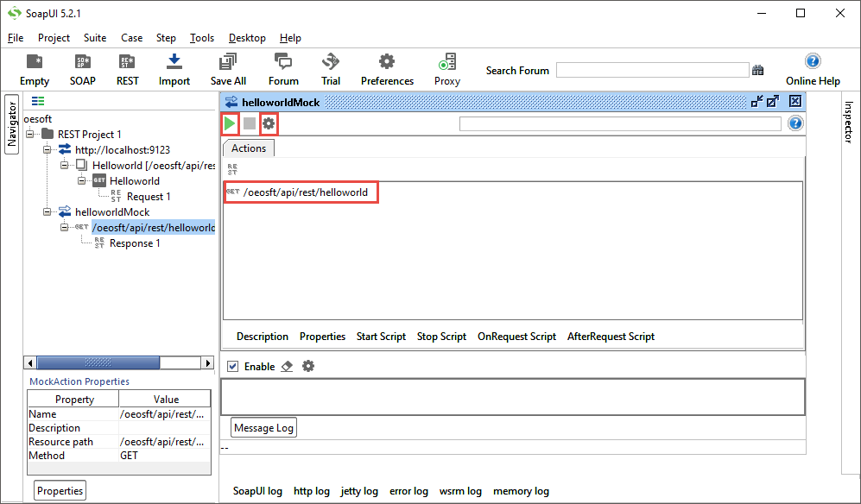Screen dimensions: 861x504
Task: Select Request 1 in the tree
Action: [149, 197]
